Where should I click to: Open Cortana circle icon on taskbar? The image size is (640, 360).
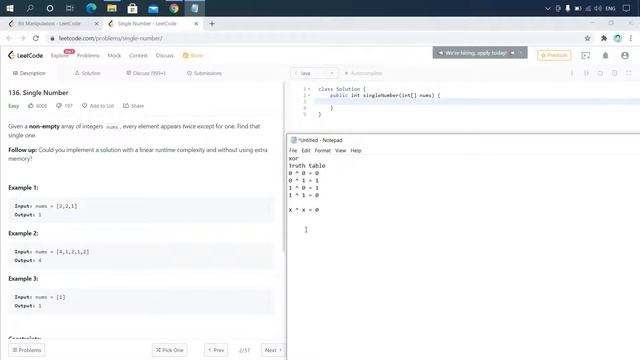(x=50, y=8)
